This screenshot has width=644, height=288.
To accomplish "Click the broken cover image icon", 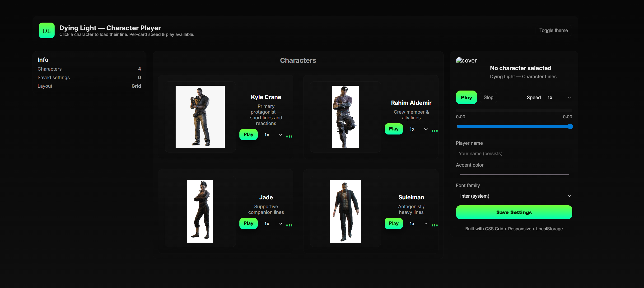I will pos(459,60).
